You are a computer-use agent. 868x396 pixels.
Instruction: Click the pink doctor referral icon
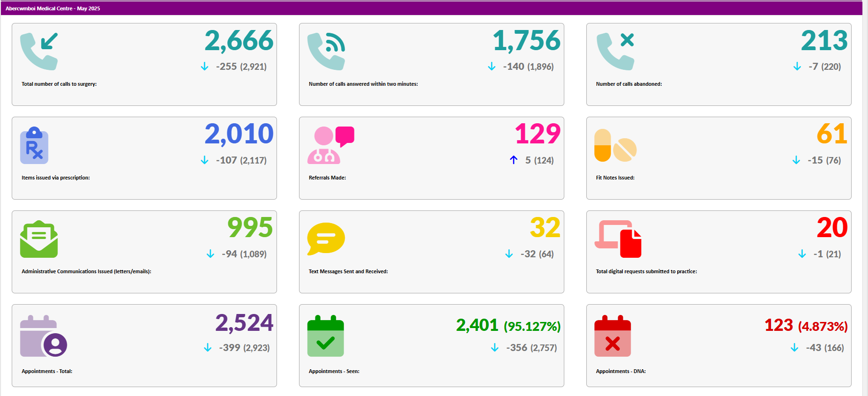coord(331,145)
